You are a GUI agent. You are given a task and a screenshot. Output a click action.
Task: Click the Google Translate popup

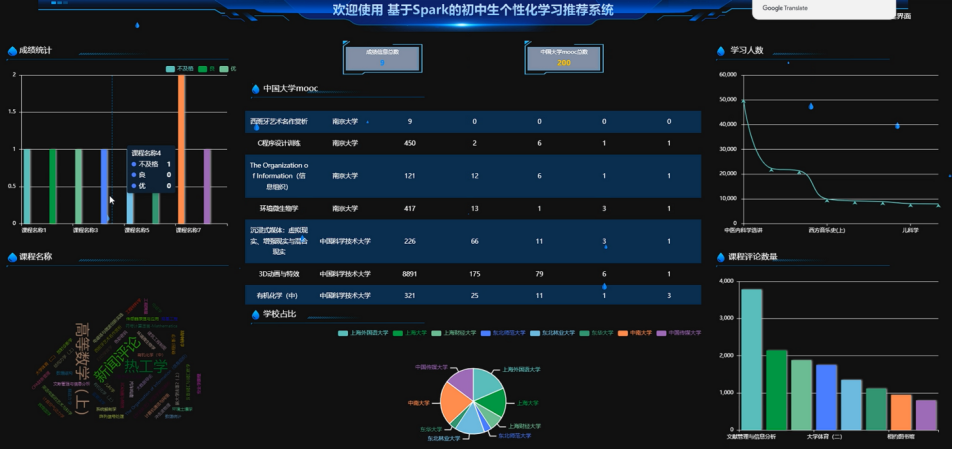tap(824, 9)
